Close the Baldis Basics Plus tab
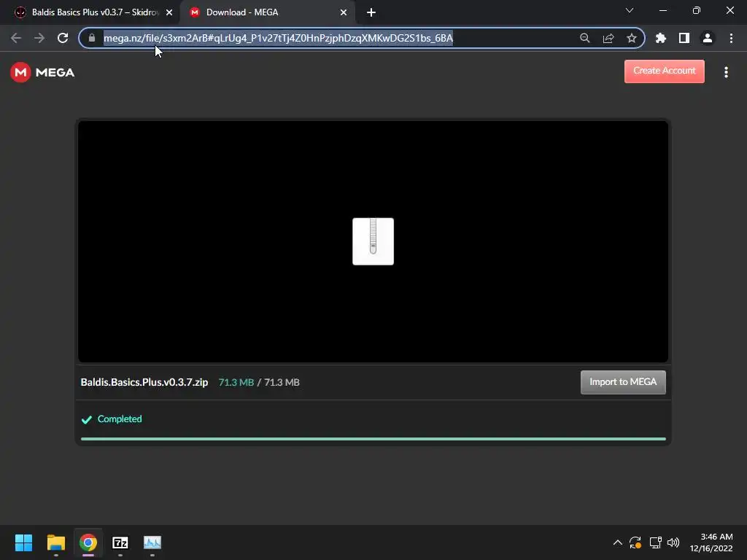 pos(169,12)
